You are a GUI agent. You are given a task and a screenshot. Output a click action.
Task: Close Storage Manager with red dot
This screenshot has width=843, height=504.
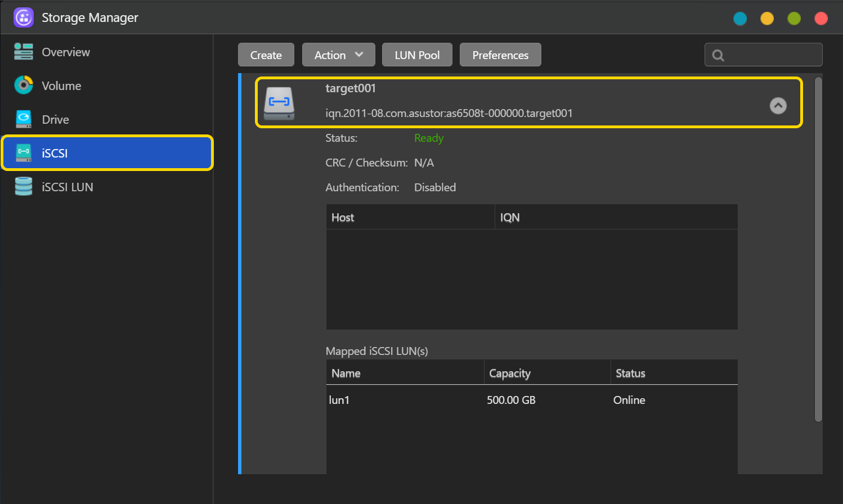(821, 19)
